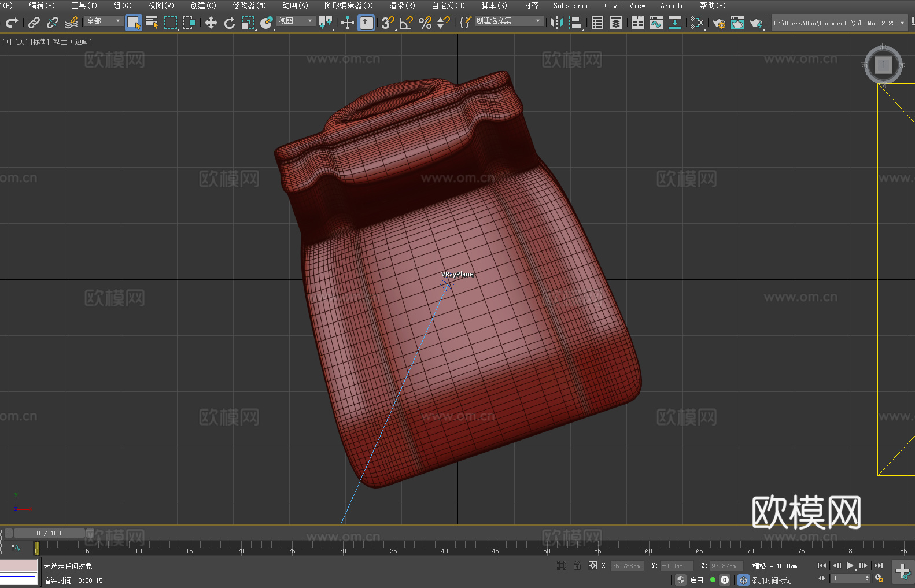Go to animation end
The image size is (915, 588).
coord(879,565)
